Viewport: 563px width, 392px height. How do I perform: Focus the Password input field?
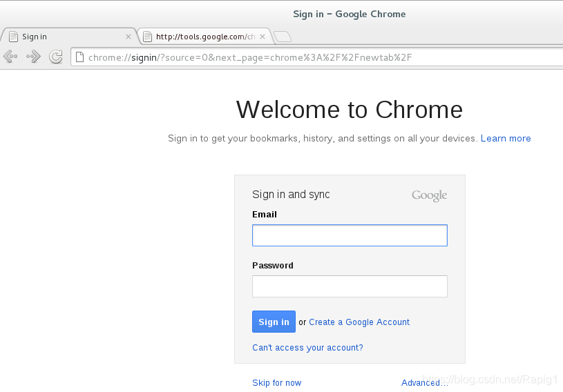point(350,286)
